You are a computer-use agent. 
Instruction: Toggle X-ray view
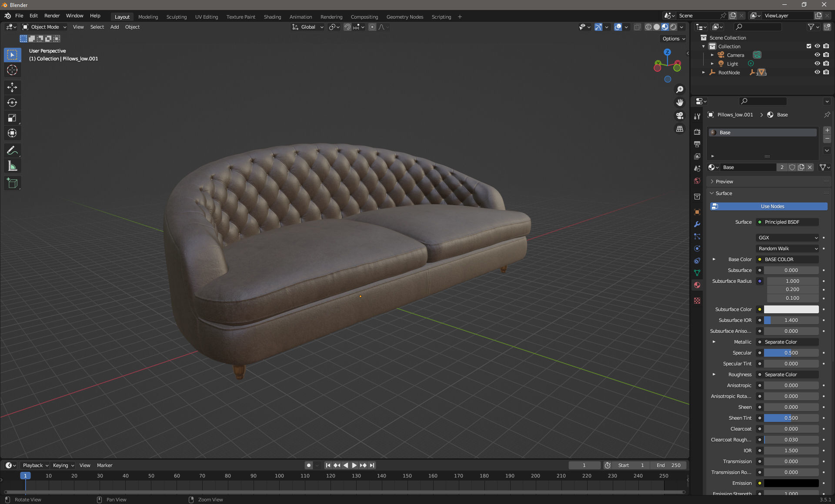(x=637, y=27)
